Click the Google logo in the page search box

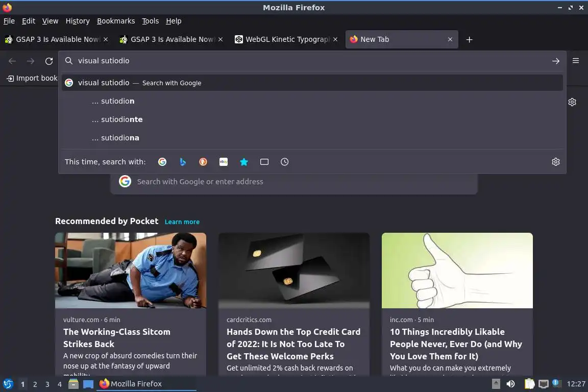click(125, 181)
